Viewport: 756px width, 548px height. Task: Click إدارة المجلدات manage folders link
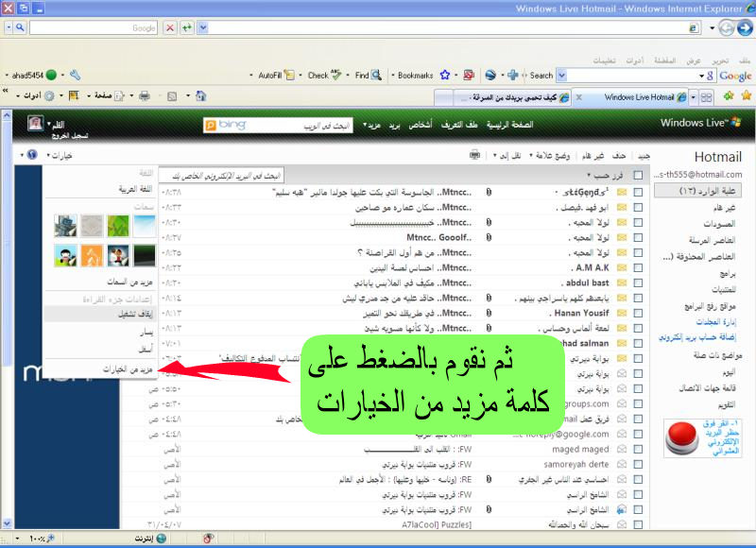715,321
